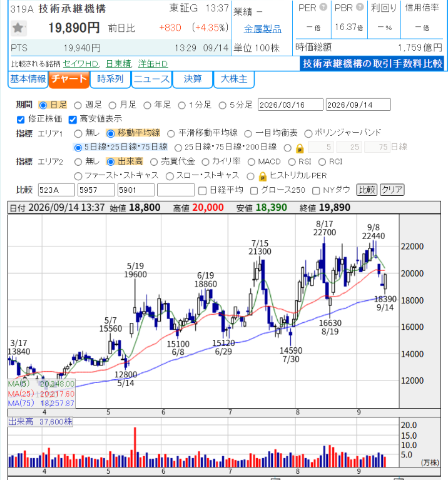The width and height of the screenshot is (448, 480).
Task: Click the end date field 2026/09/14
Action: click(x=359, y=105)
